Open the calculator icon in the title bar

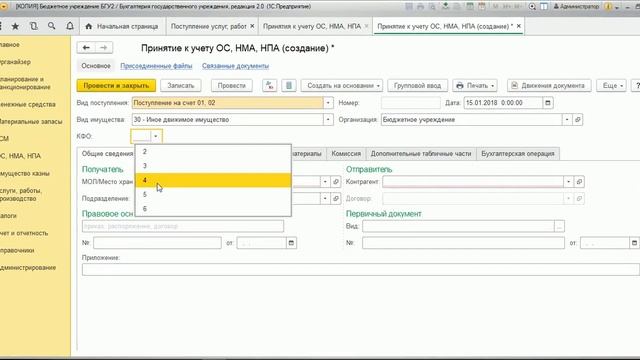(x=470, y=7)
